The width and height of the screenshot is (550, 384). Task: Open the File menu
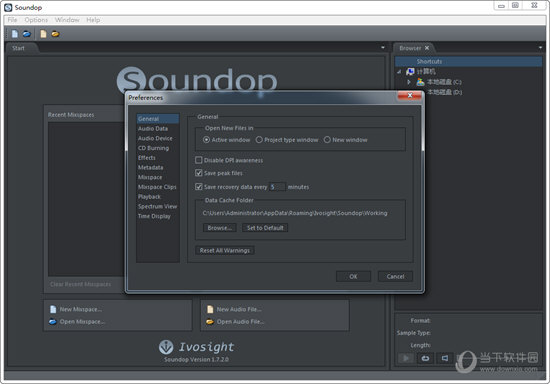12,20
